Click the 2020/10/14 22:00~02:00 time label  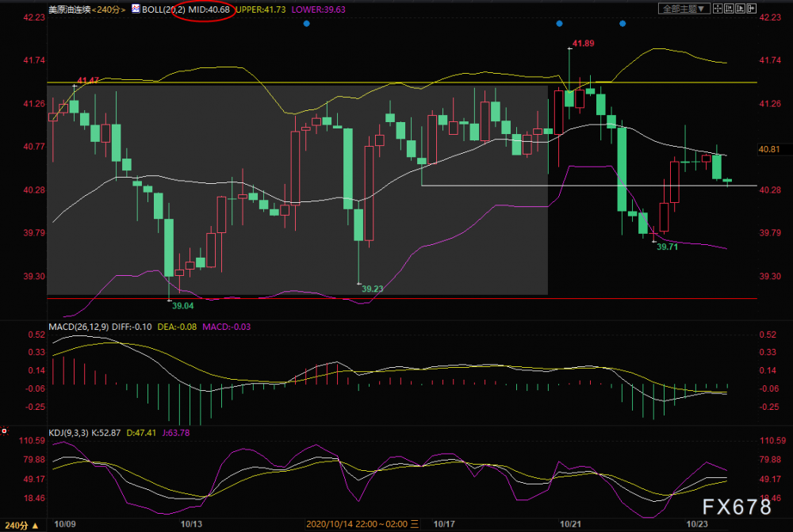coord(362,524)
